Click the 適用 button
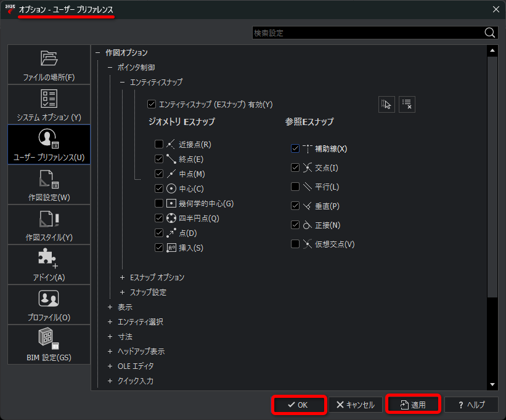 pyautogui.click(x=413, y=405)
